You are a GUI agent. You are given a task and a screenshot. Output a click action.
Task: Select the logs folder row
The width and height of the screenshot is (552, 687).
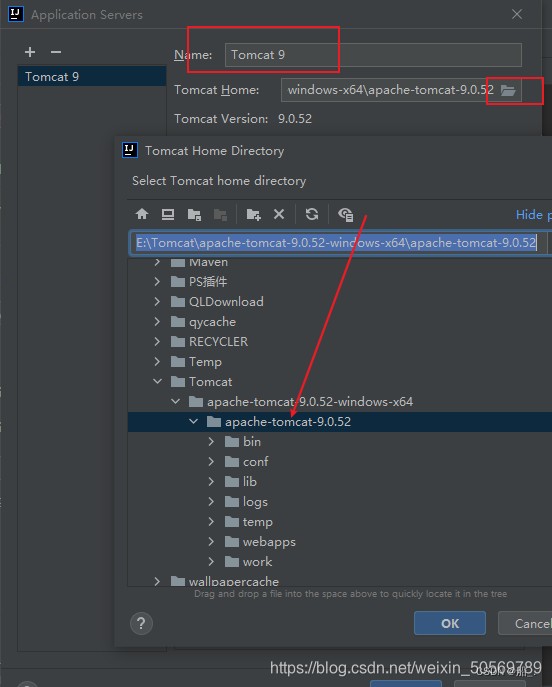point(340,502)
